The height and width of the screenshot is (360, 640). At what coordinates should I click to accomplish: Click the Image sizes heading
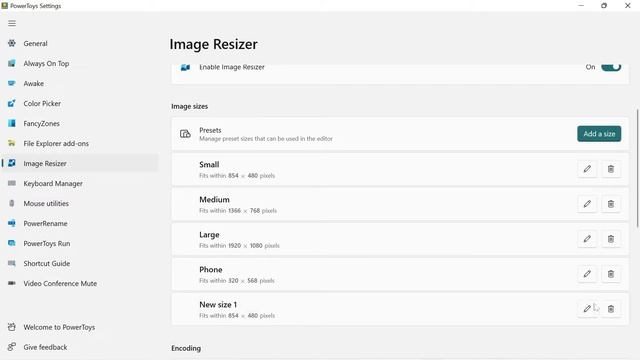(x=189, y=106)
